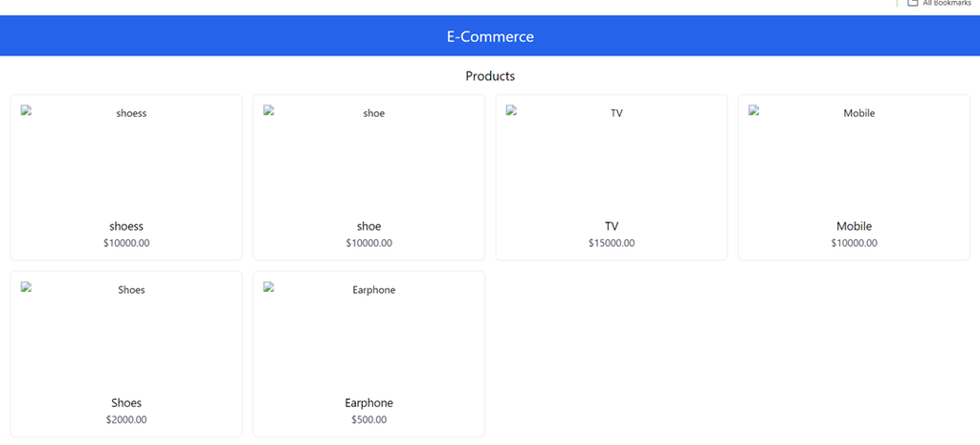Click the broken image icon for Earphone

[270, 287]
